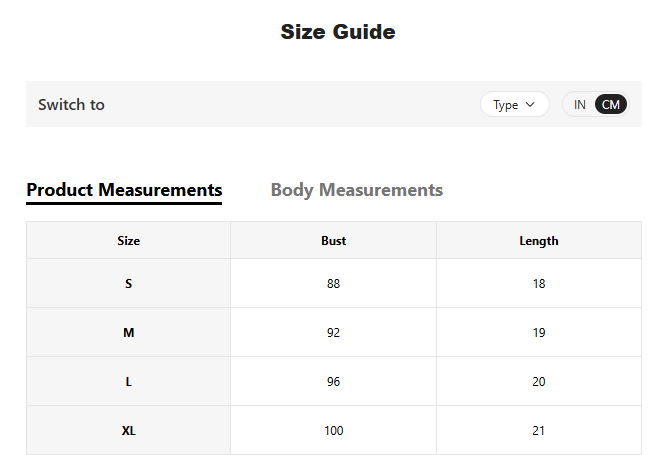
Task: Open the Type dropdown
Action: [514, 104]
